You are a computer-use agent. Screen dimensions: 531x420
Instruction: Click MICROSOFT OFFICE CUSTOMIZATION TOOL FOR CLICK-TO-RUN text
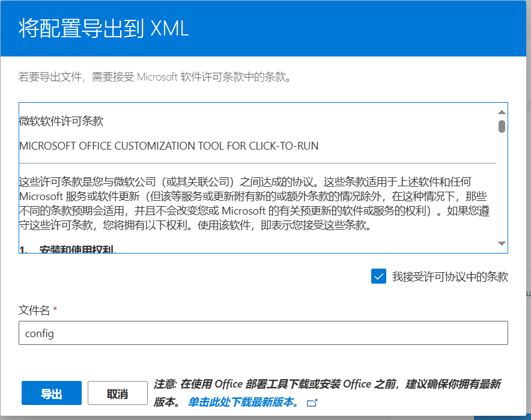169,146
